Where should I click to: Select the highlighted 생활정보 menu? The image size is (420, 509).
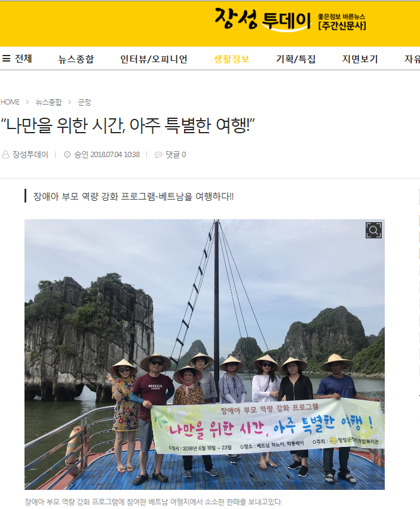[232, 59]
